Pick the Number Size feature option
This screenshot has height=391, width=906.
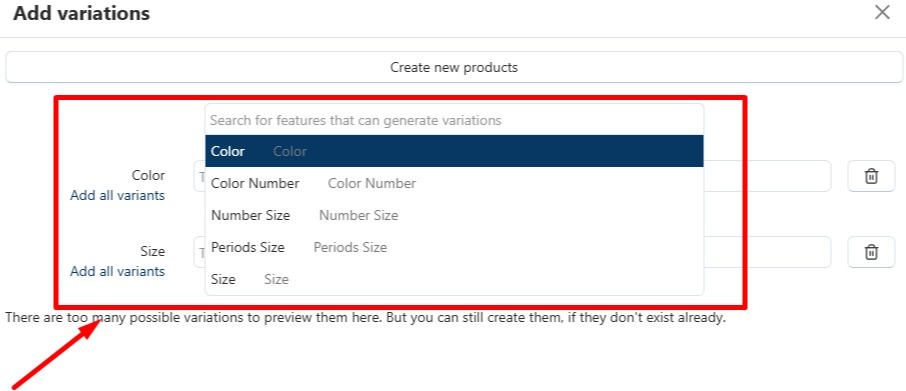(x=454, y=215)
